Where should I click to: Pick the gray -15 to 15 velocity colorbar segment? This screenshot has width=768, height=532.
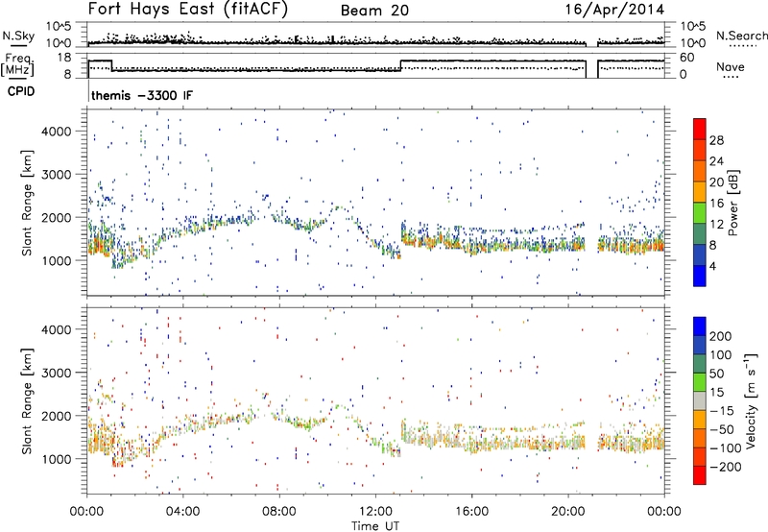click(700, 400)
